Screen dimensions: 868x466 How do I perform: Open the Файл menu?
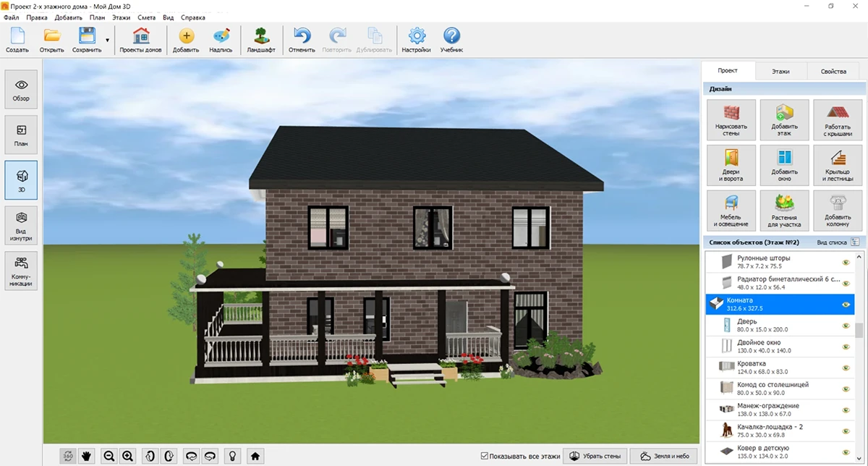tap(12, 17)
